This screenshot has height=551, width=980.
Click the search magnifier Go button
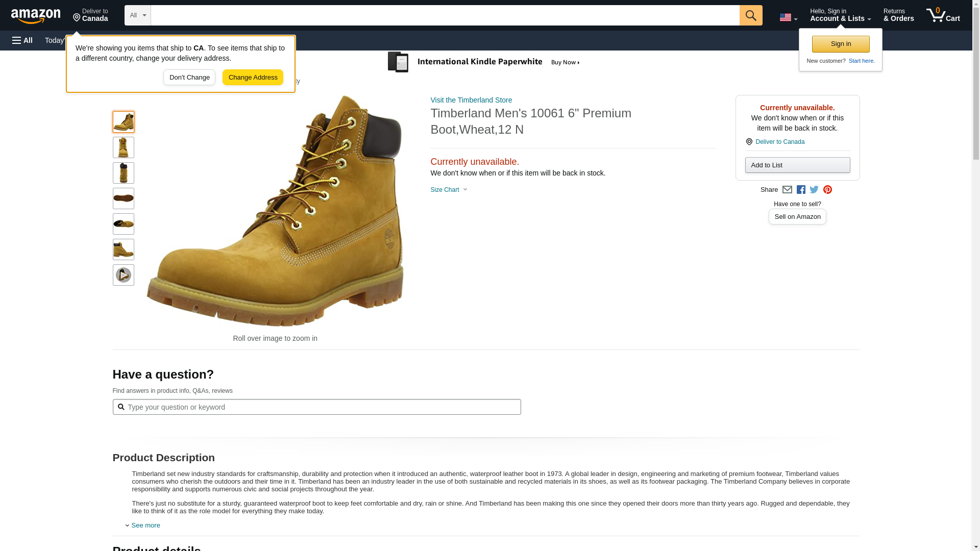[750, 15]
